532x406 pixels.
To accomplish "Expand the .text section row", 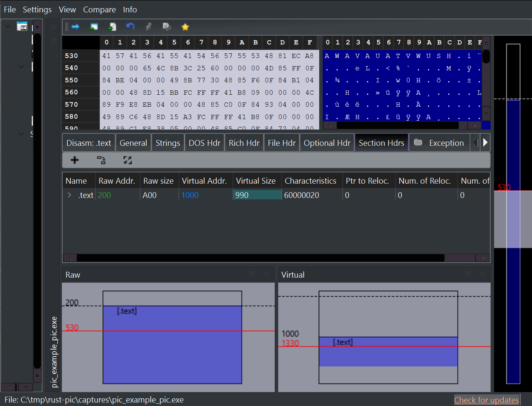I will [x=69, y=195].
